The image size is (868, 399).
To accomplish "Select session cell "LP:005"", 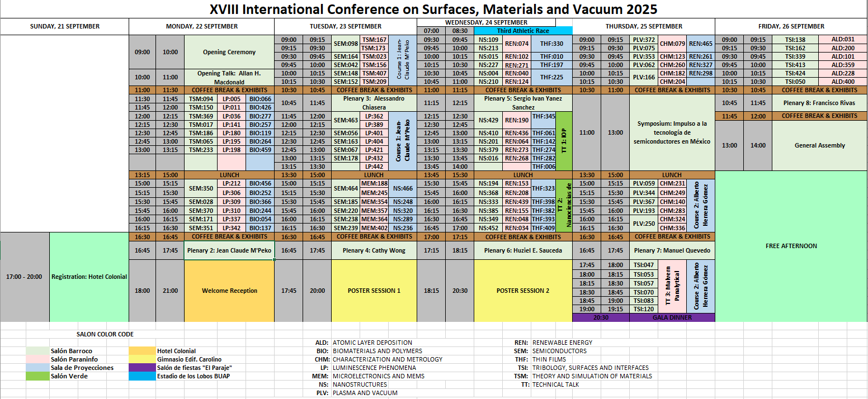I will (231, 99).
